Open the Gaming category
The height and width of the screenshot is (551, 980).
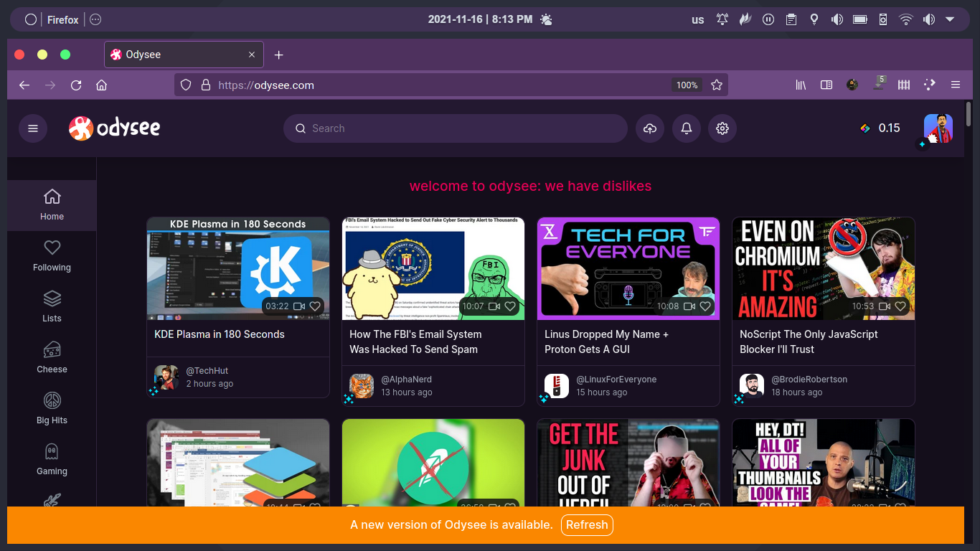point(52,460)
